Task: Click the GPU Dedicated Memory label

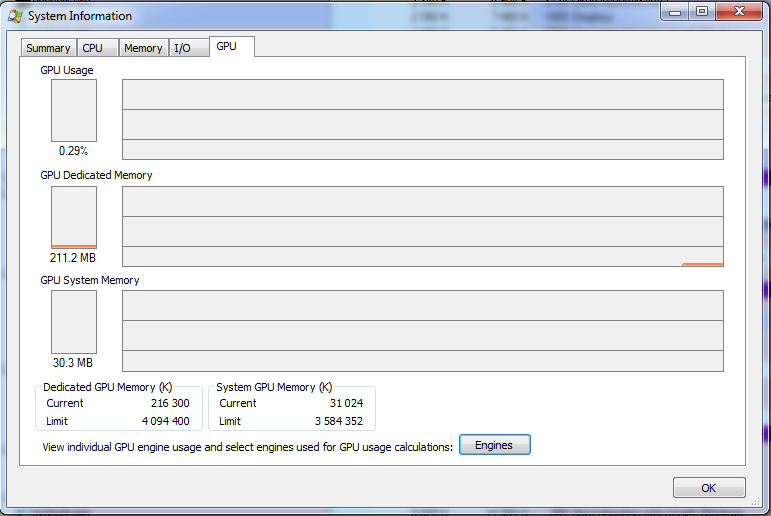Action: [96, 176]
